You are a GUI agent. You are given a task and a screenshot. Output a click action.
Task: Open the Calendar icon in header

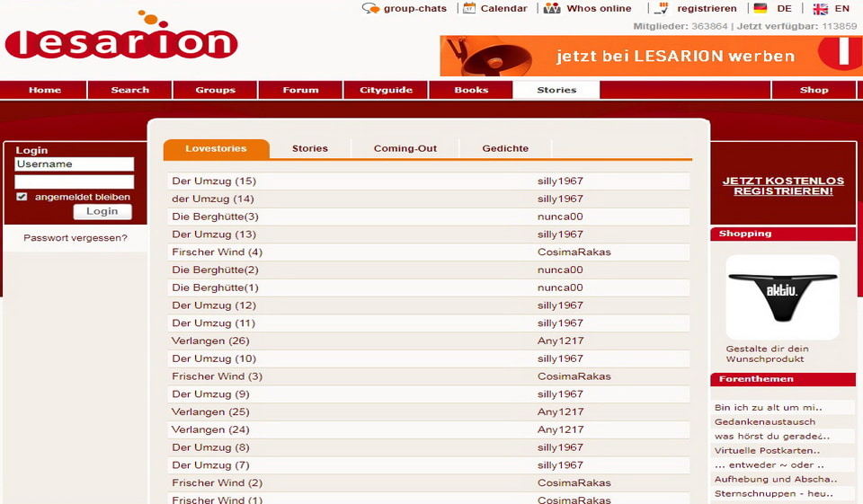click(x=468, y=8)
